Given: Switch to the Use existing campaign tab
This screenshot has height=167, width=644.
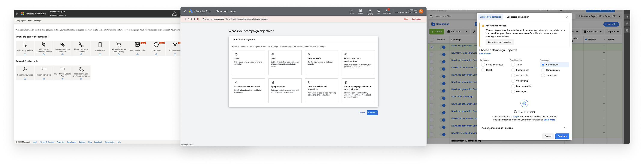Looking at the screenshot, I should click(517, 17).
